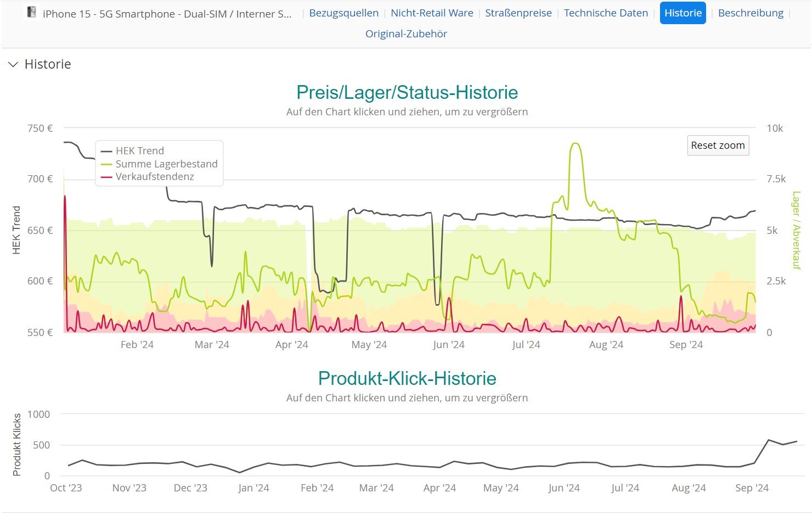Click the HEK Trend vertical axis title
The width and height of the screenshot is (812, 515).
click(x=16, y=230)
